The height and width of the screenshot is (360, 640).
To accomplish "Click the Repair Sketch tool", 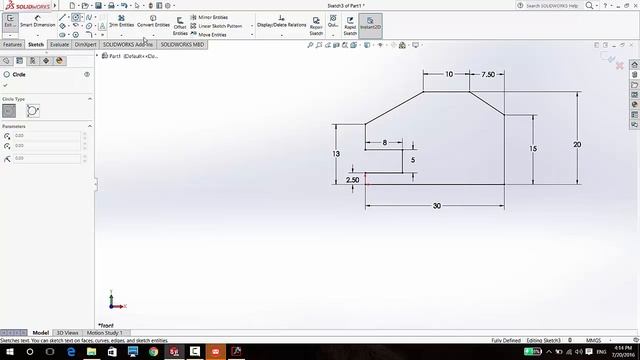I will coord(316,26).
